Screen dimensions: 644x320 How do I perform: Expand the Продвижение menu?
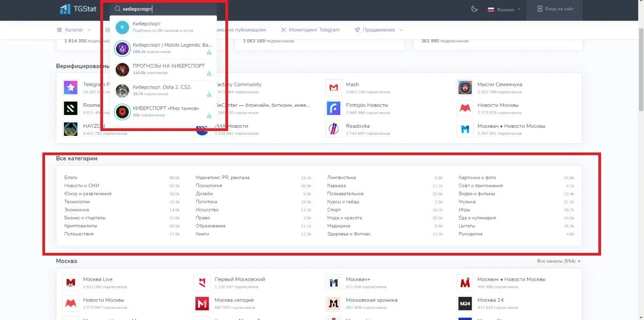[378, 30]
